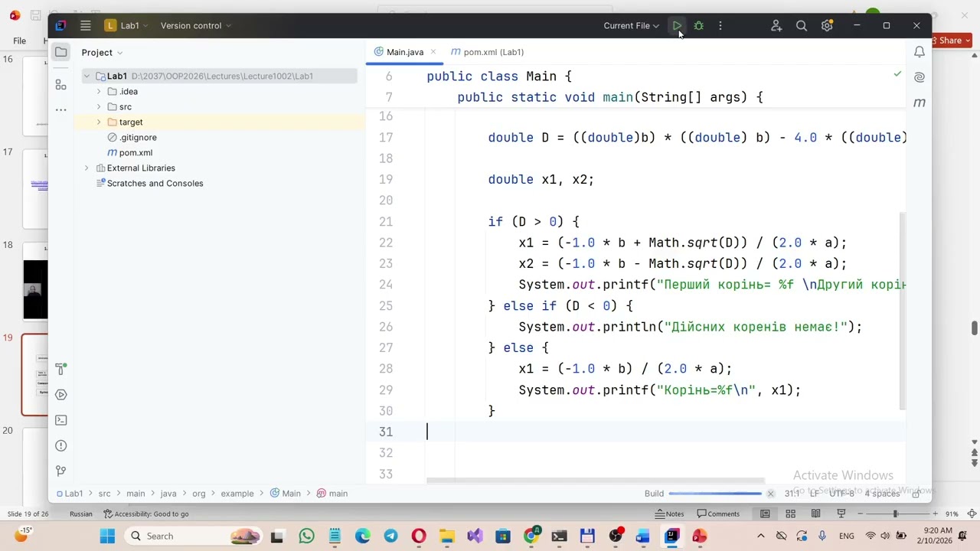Click the PowerPoint vertical scrollbar thumb
Viewport: 980px width, 551px height.
(x=975, y=328)
